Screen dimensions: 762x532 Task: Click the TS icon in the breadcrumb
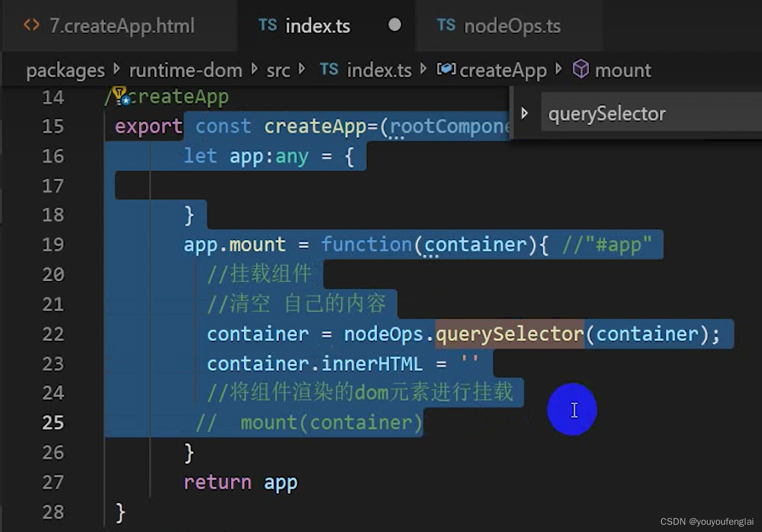pyautogui.click(x=329, y=69)
